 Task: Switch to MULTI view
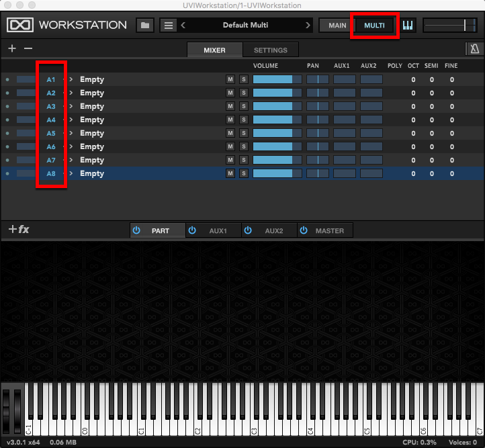coord(375,26)
